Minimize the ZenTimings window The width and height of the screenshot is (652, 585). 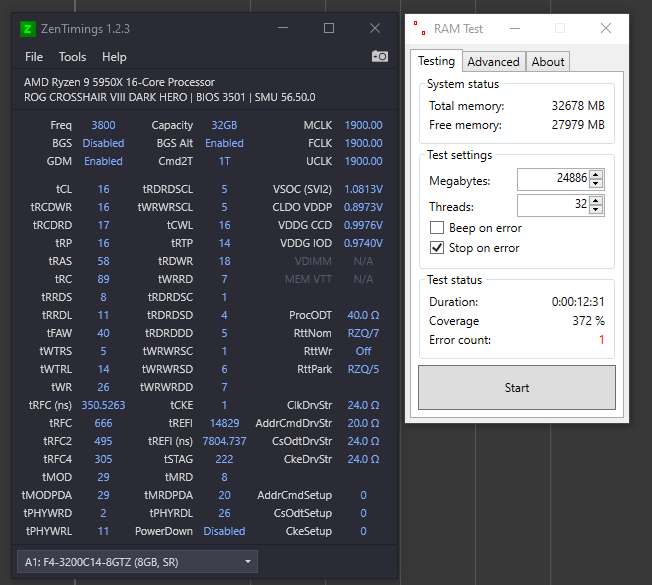click(x=283, y=28)
